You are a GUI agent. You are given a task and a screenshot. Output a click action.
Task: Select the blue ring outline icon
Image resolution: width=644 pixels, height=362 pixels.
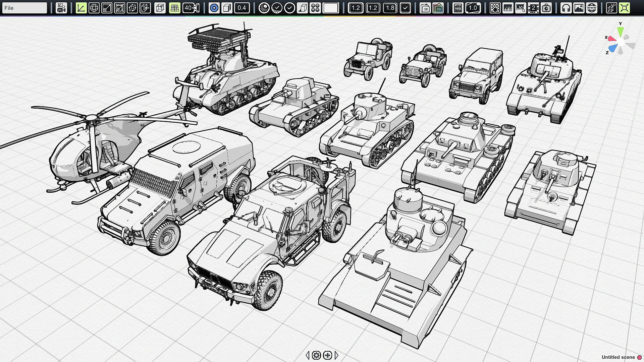coord(214,8)
